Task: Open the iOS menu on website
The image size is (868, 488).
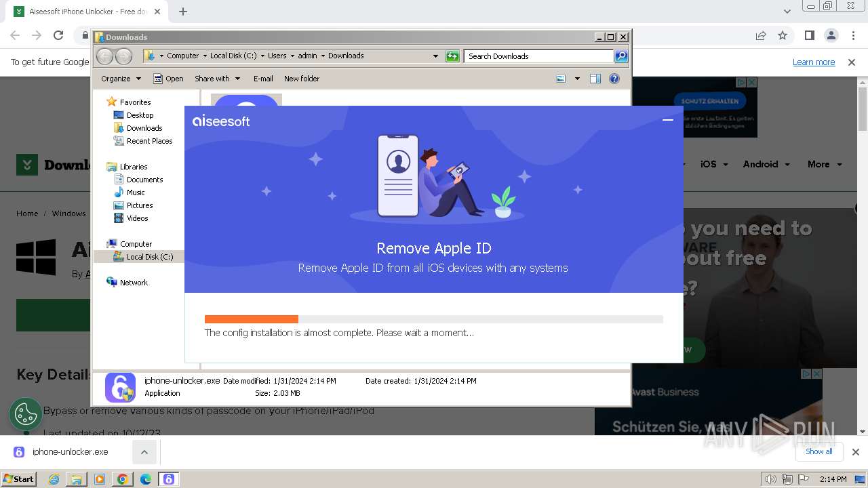Action: tap(714, 164)
